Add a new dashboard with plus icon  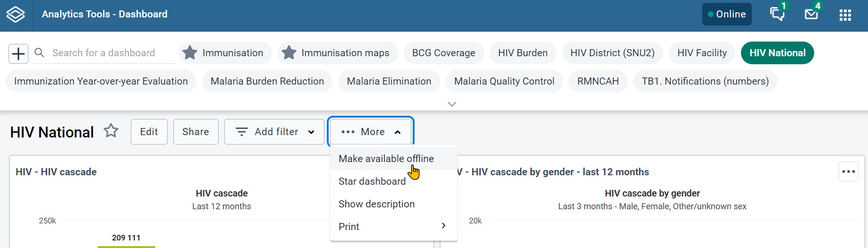(x=18, y=54)
